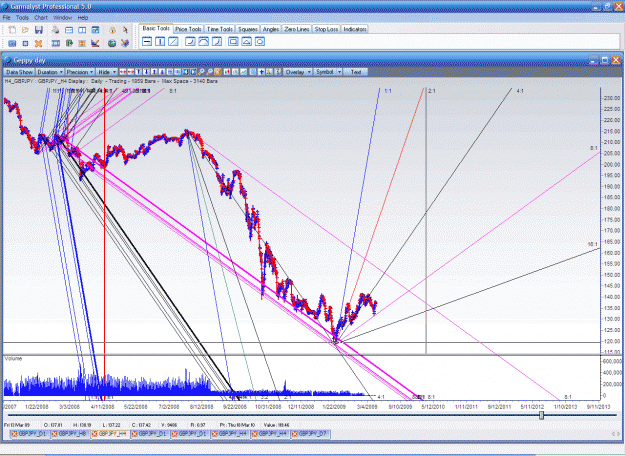The height and width of the screenshot is (456, 625).
Task: Switch to the GBPJPY_D7 chart tab
Action: pos(312,434)
